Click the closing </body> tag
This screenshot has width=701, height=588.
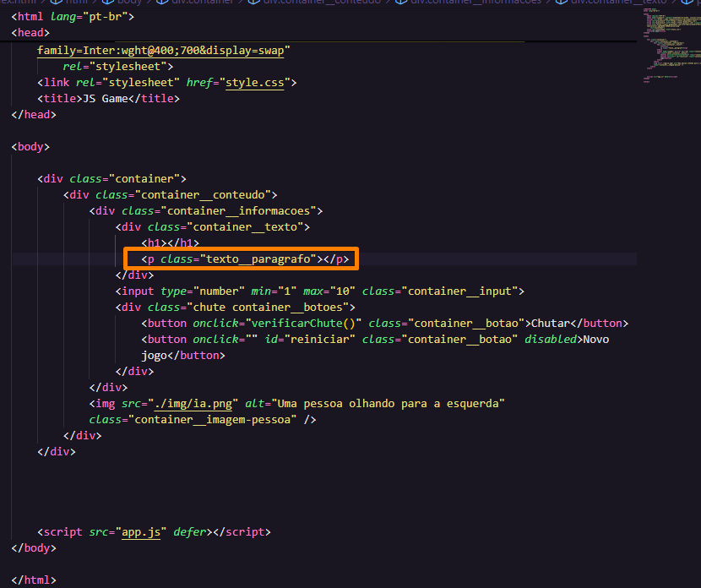click(x=34, y=548)
